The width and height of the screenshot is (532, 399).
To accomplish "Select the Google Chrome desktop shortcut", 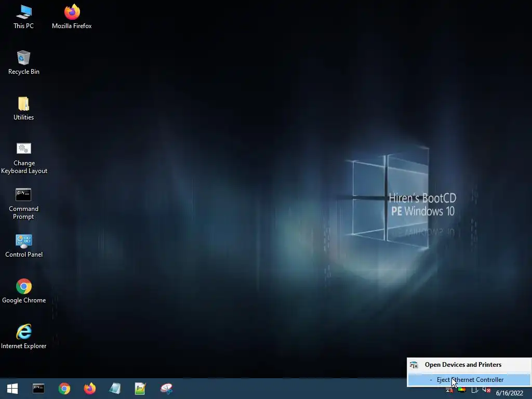I will pyautogui.click(x=24, y=291).
